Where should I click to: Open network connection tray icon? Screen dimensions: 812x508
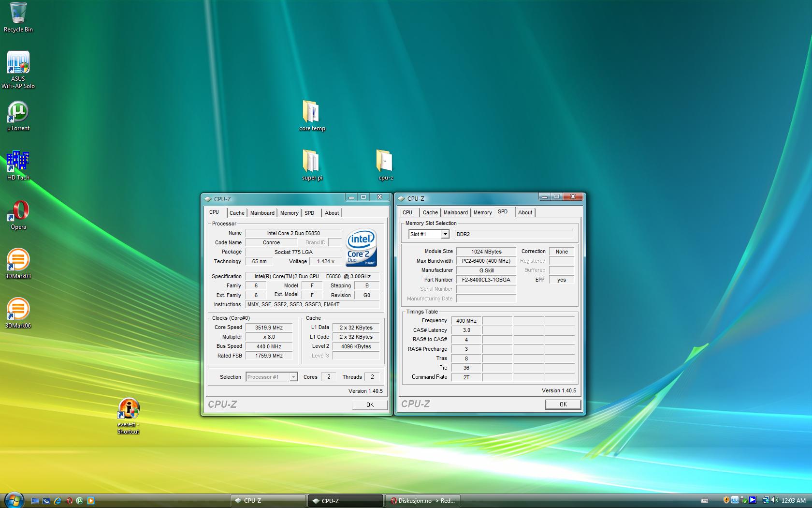(x=766, y=500)
